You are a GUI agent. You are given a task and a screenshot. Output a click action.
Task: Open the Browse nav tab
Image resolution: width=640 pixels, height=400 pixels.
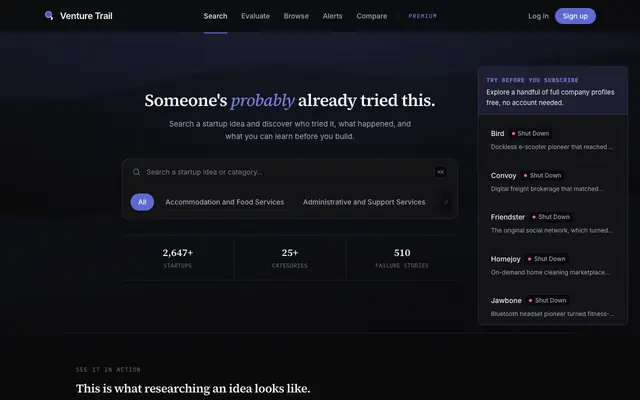click(296, 16)
